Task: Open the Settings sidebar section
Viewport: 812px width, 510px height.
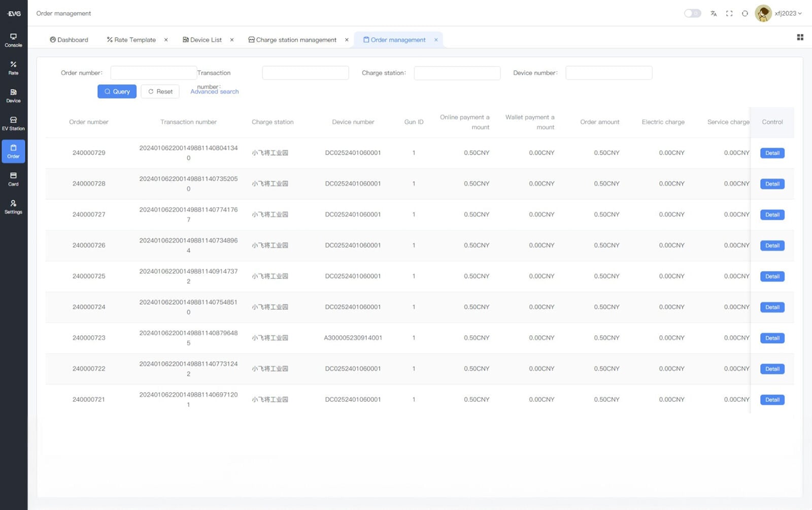Action: click(13, 207)
